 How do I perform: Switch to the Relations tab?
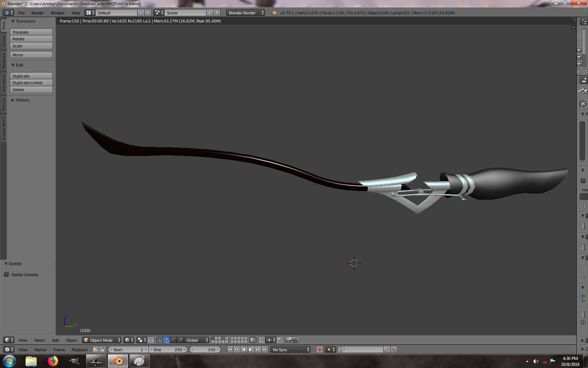(x=3, y=61)
